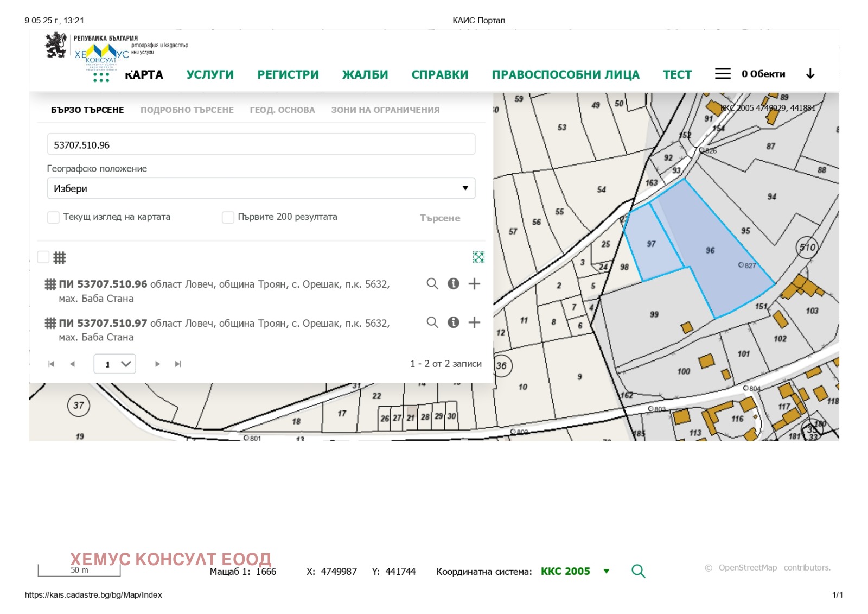Viewport: 868px width, 614px height.
Task: Check the select-all results checkbox
Action: coord(43,257)
